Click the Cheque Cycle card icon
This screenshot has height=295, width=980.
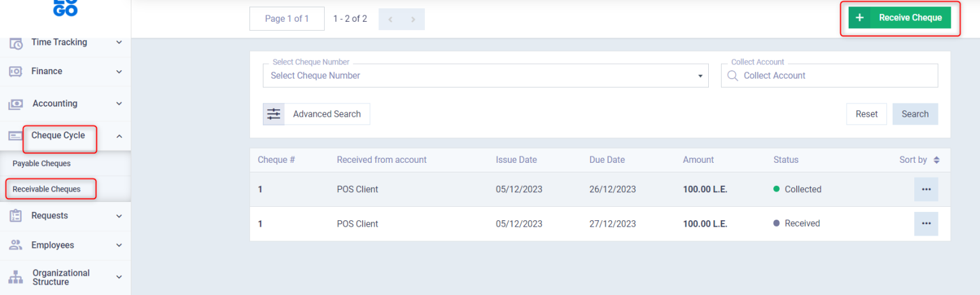pyautogui.click(x=16, y=136)
